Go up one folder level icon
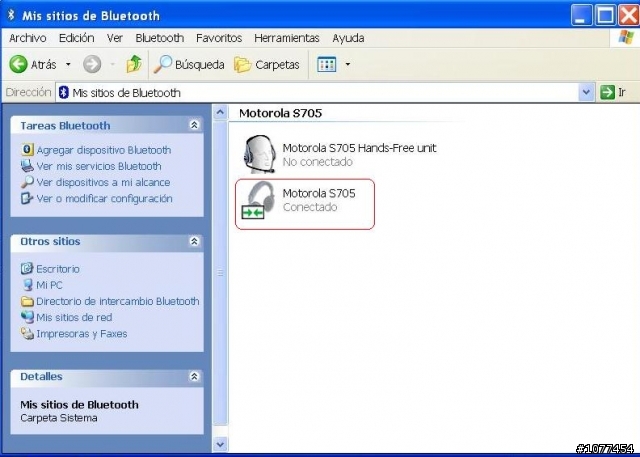Image resolution: width=640 pixels, height=457 pixels. 134,64
